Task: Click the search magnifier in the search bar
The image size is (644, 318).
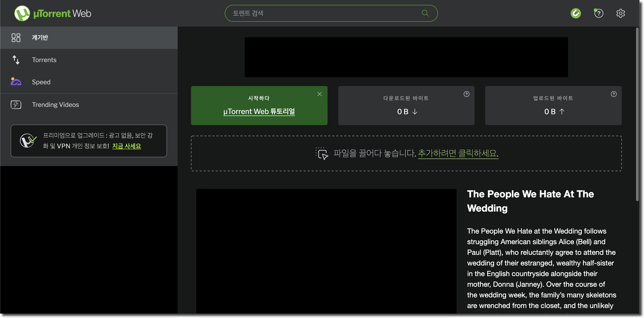Action: click(425, 13)
